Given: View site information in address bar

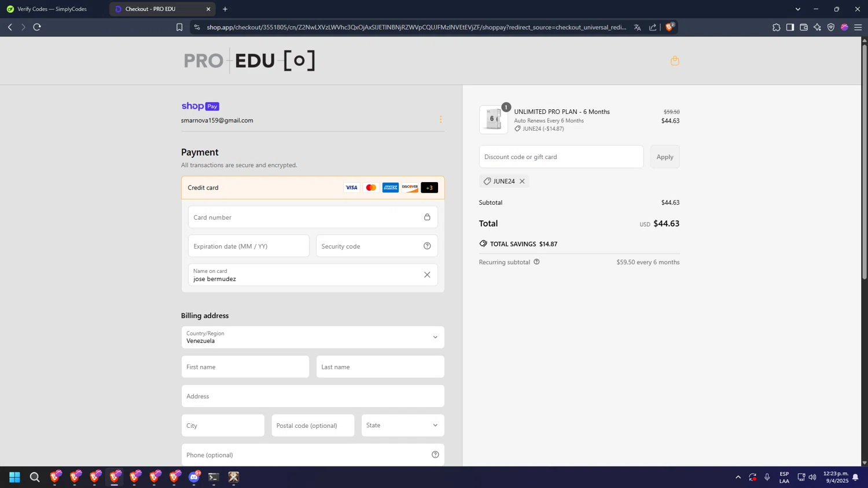Looking at the screenshot, I should point(197,27).
